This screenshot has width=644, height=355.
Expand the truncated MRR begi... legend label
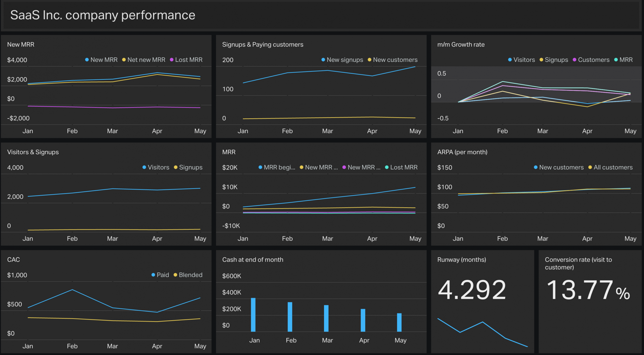280,167
